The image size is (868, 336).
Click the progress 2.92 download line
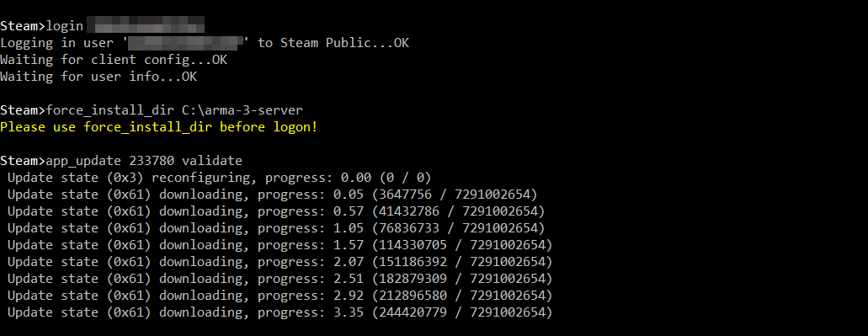tap(280, 296)
